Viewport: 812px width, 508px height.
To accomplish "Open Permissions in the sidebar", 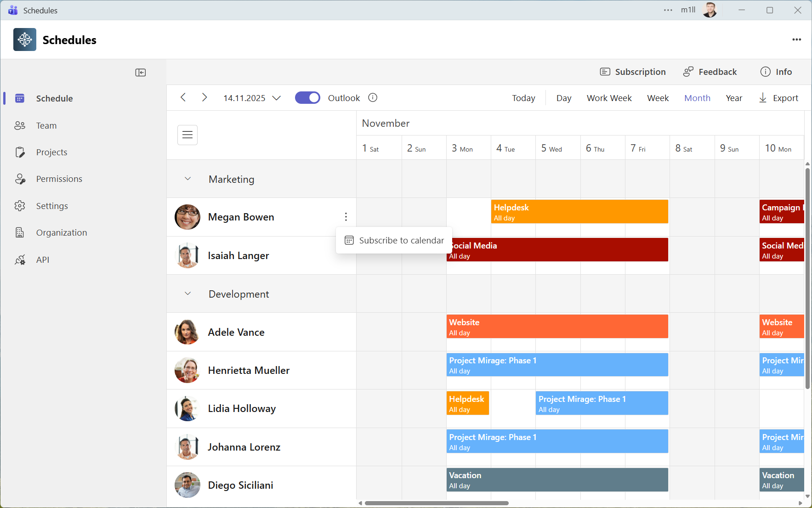I will 59,179.
